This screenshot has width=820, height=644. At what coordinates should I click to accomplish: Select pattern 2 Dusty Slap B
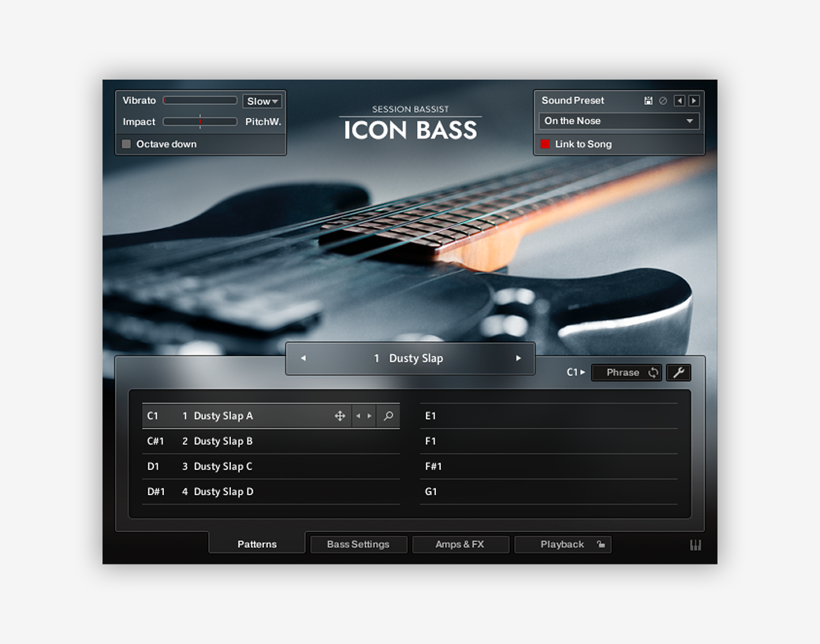271,441
